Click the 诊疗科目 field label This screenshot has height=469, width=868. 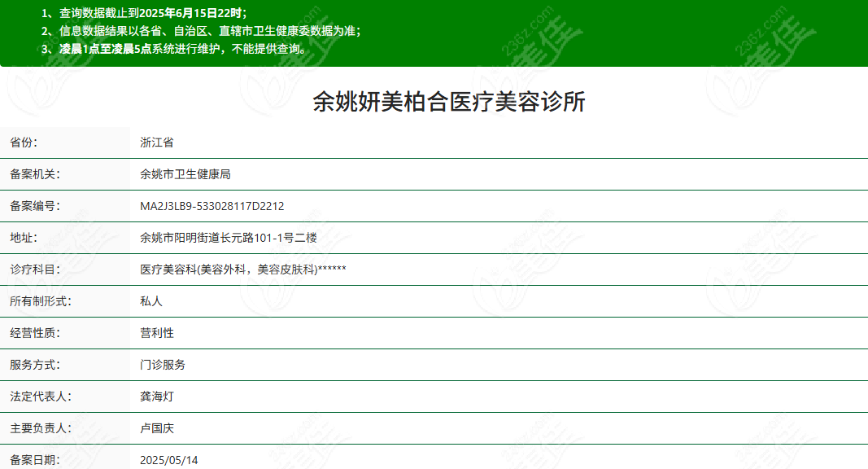(35, 270)
